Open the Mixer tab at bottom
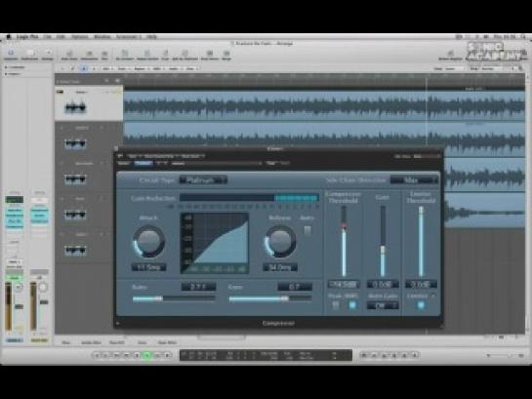 (65, 342)
